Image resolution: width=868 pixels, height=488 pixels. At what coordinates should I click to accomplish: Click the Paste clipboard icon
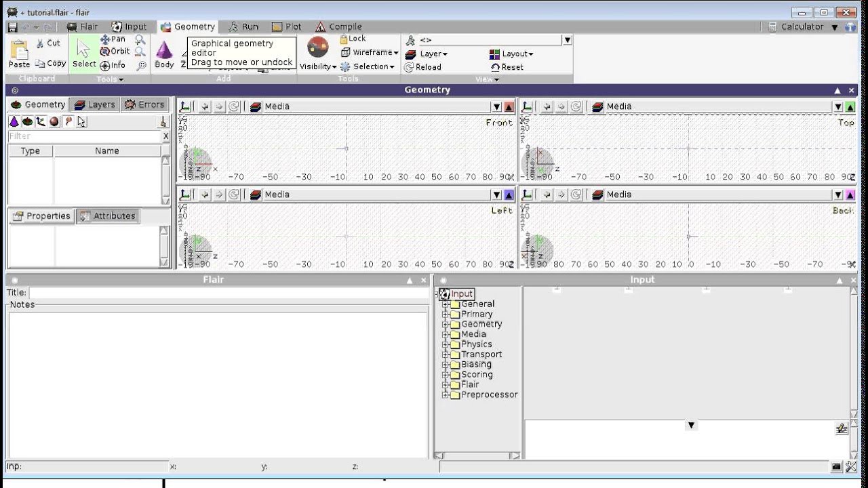click(x=19, y=54)
